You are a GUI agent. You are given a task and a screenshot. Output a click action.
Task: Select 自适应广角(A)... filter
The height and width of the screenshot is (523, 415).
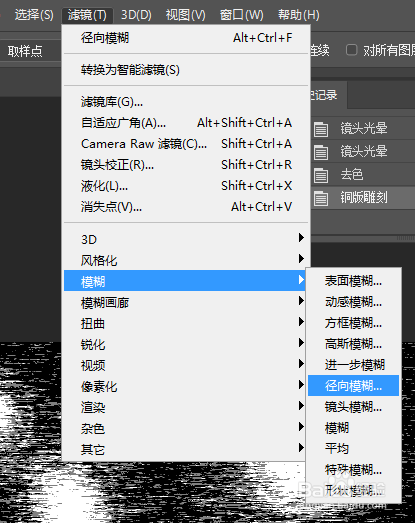pos(186,123)
